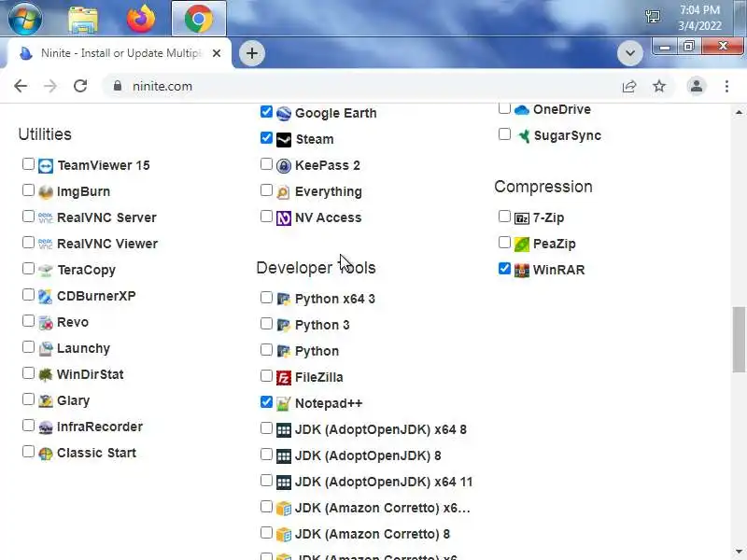Click the Launchy app icon
Viewport: 747px width, 560px height.
click(x=46, y=349)
